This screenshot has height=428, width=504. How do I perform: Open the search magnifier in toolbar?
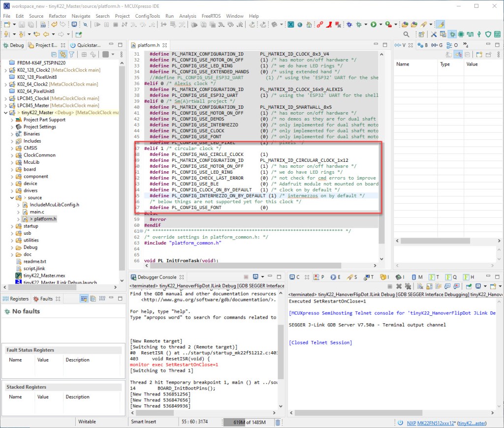click(407, 34)
